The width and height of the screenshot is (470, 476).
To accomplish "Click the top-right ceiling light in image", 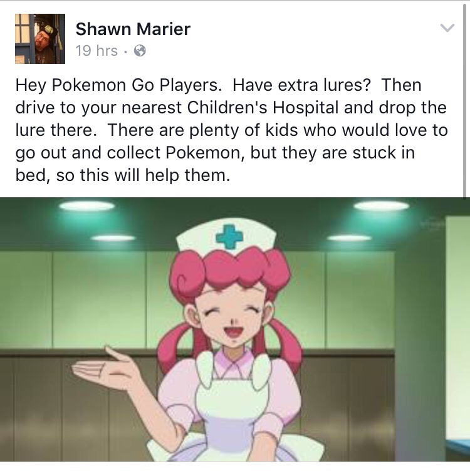I will click(x=381, y=206).
